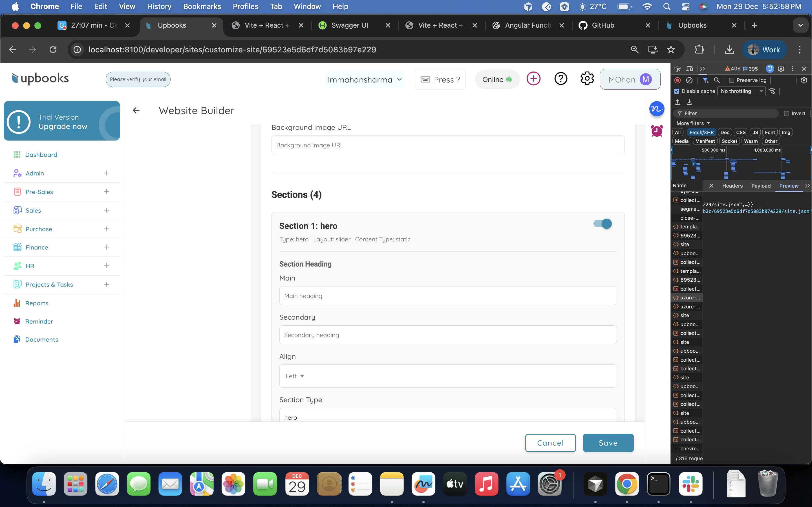
Task: Stop recording network log in DevTools
Action: (x=677, y=80)
